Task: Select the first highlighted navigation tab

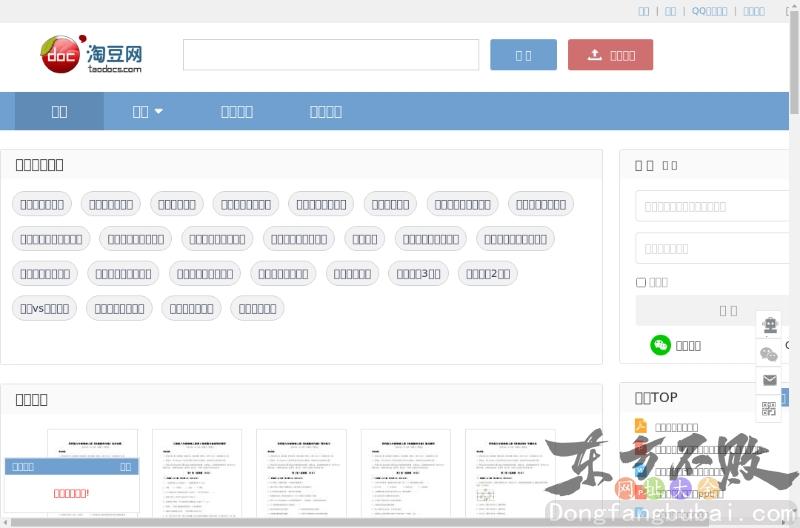Action: coord(59,111)
